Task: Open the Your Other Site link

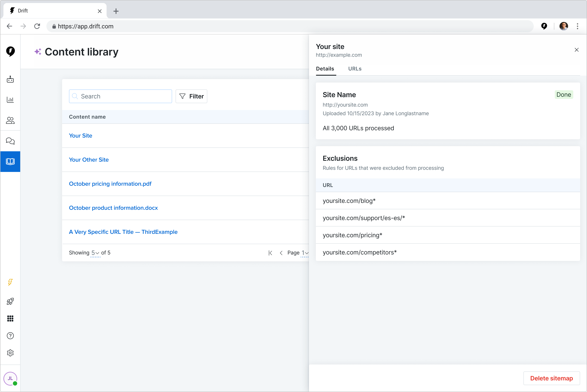Action: (89, 160)
